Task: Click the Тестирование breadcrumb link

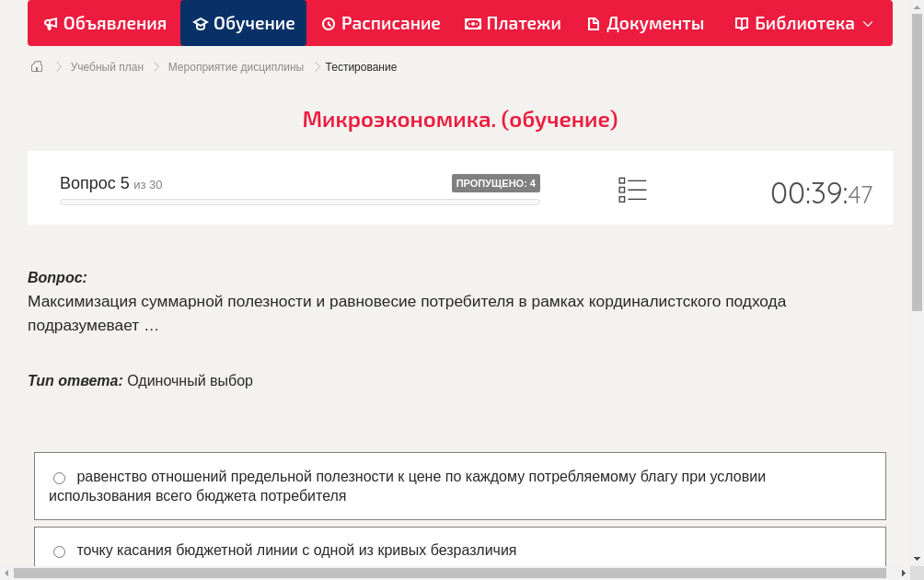Action: point(360,66)
